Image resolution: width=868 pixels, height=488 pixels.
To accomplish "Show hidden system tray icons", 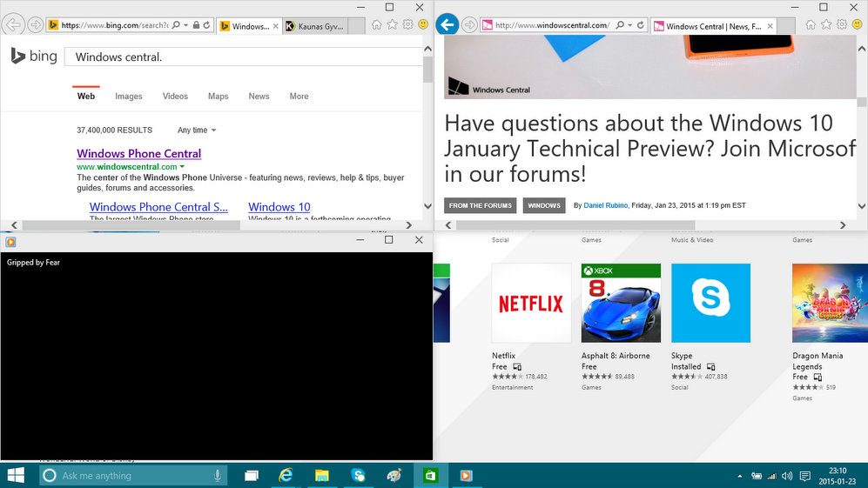I will pyautogui.click(x=740, y=476).
